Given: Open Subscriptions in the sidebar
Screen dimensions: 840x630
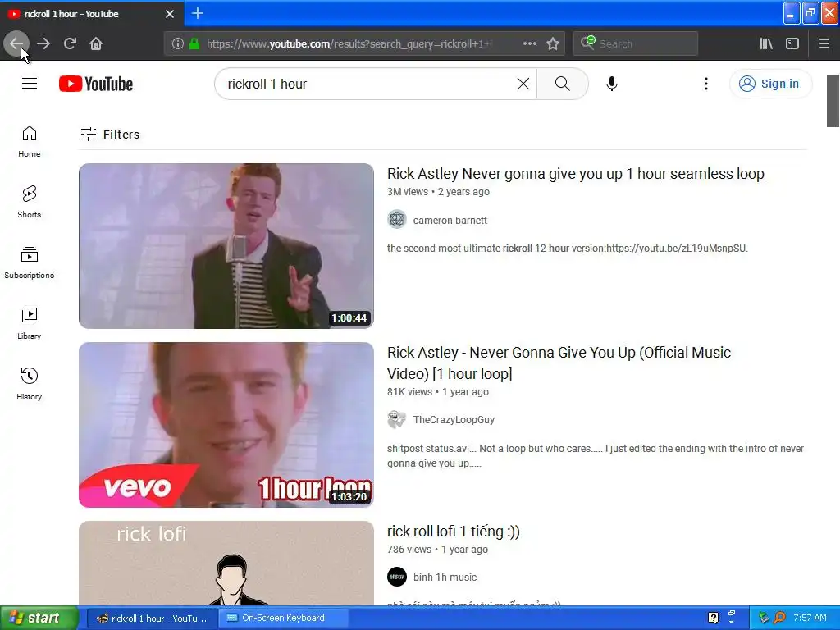Looking at the screenshot, I should click(29, 262).
